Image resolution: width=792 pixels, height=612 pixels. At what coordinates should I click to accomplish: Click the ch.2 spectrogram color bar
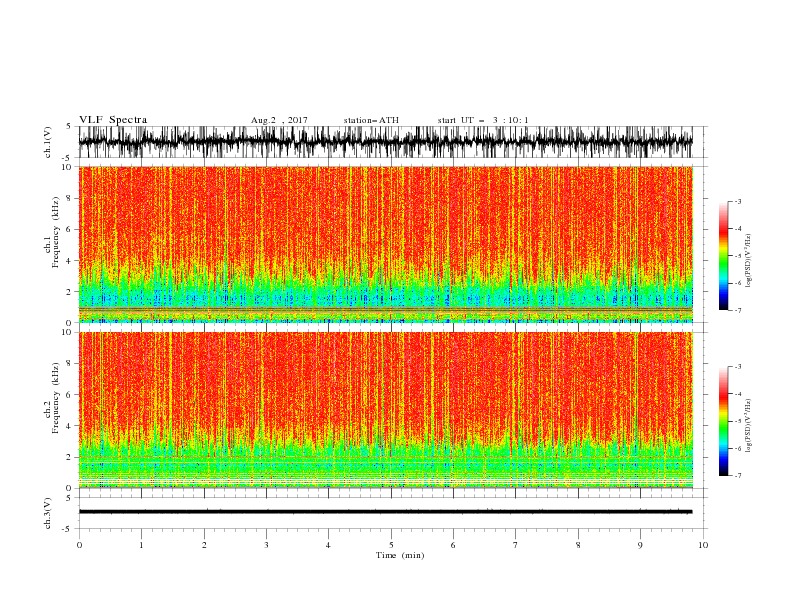tap(723, 421)
